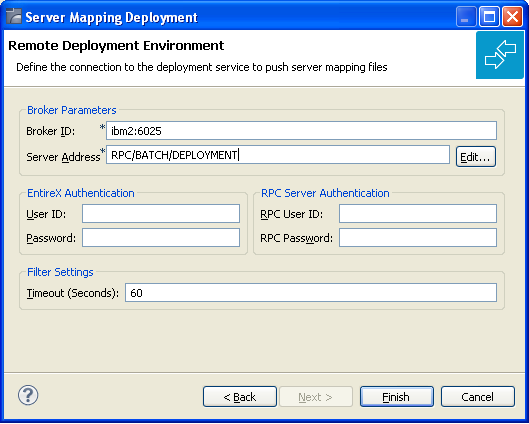Viewport: 529px width, 424px height.
Task: Click the "RPC Password:" label
Action: (x=296, y=238)
